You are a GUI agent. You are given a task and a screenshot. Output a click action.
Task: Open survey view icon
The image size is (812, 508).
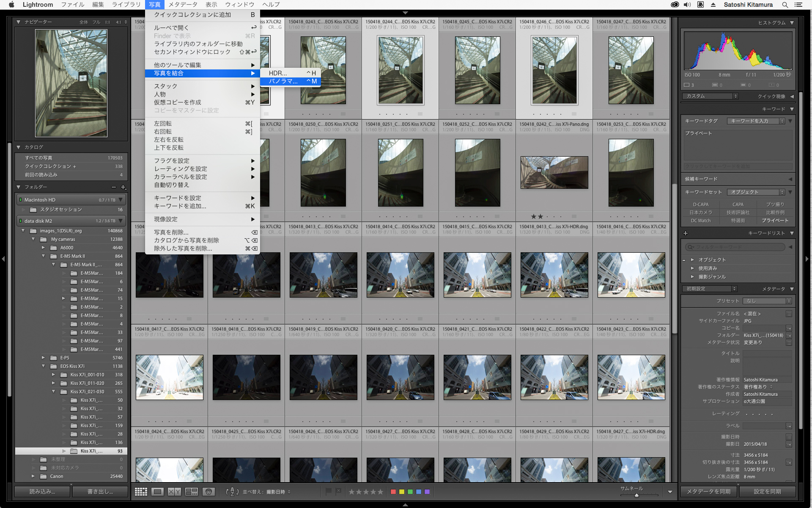(x=192, y=491)
